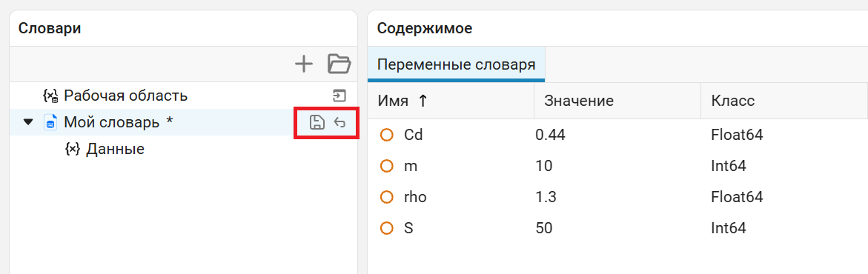Viewport: 868px width, 274px height.
Task: Collapse the Мой словарь tree node
Action: point(28,122)
